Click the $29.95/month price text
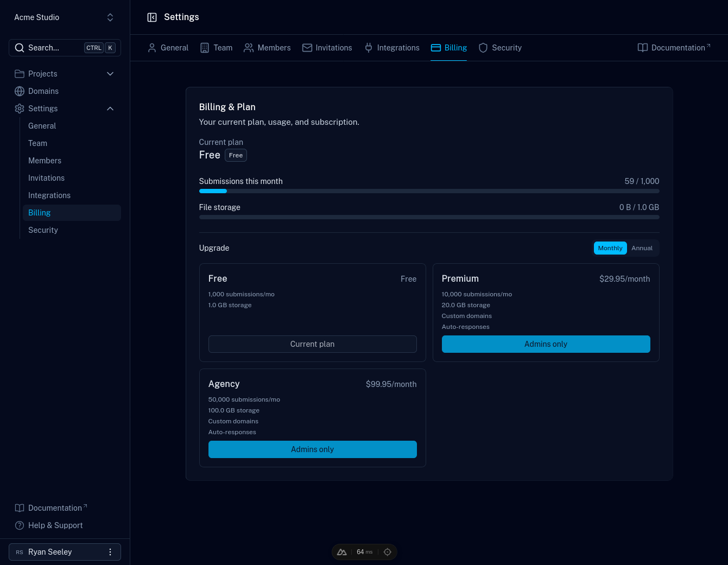This screenshot has width=728, height=565. click(624, 279)
